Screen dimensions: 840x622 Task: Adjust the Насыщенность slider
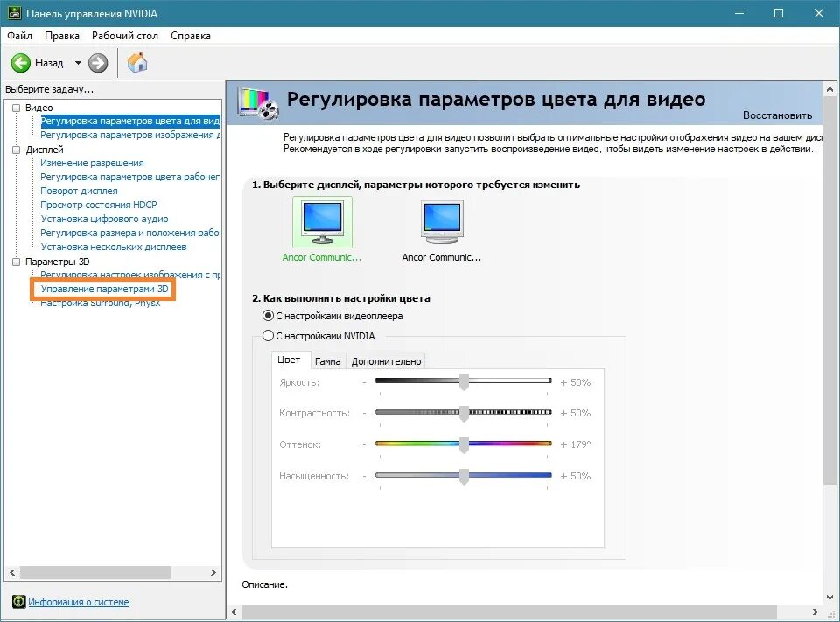[x=464, y=475]
